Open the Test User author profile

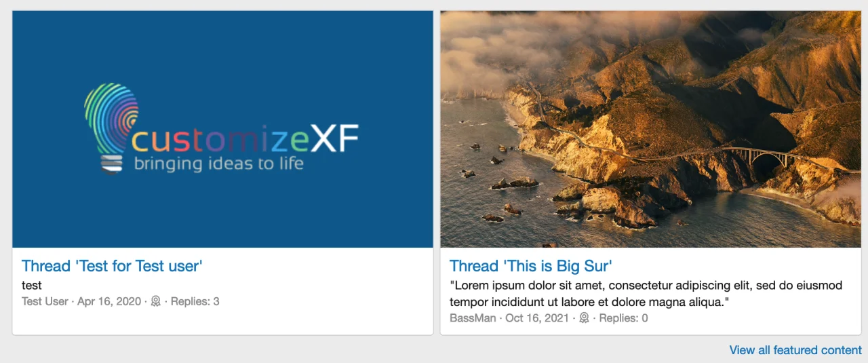(x=45, y=301)
